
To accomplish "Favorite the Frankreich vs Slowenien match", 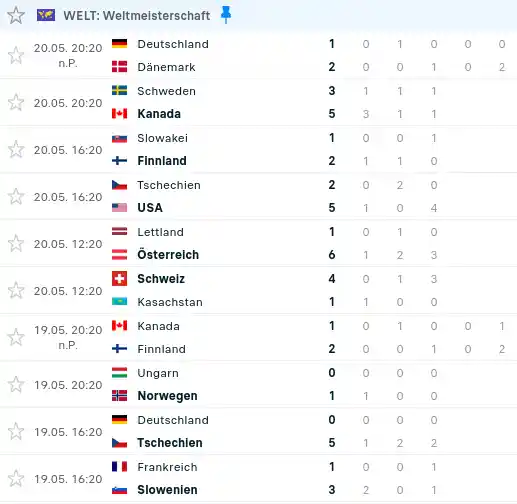I will coord(16,478).
